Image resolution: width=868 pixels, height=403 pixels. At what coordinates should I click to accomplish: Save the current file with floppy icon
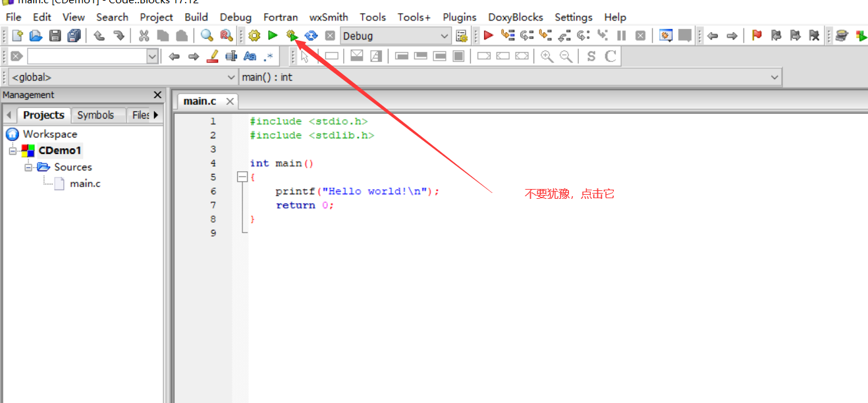pyautogui.click(x=55, y=36)
